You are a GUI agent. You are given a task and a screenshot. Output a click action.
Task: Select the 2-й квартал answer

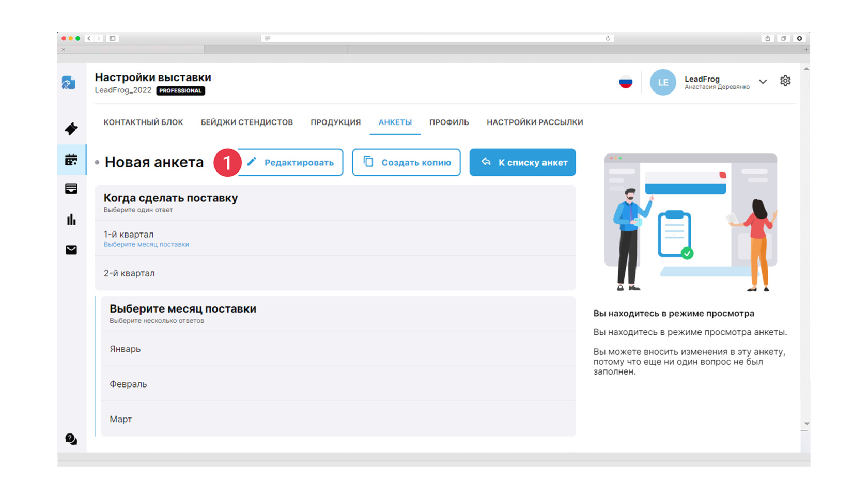click(x=335, y=273)
